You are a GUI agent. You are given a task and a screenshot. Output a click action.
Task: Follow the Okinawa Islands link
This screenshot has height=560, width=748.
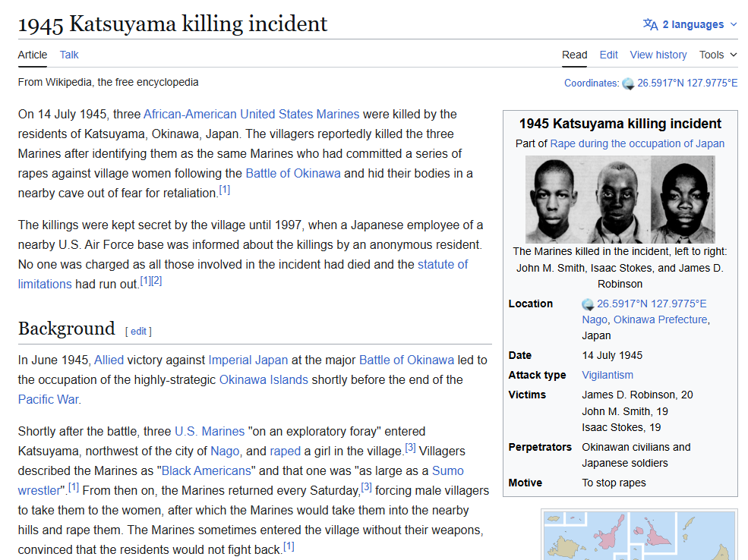coord(264,380)
